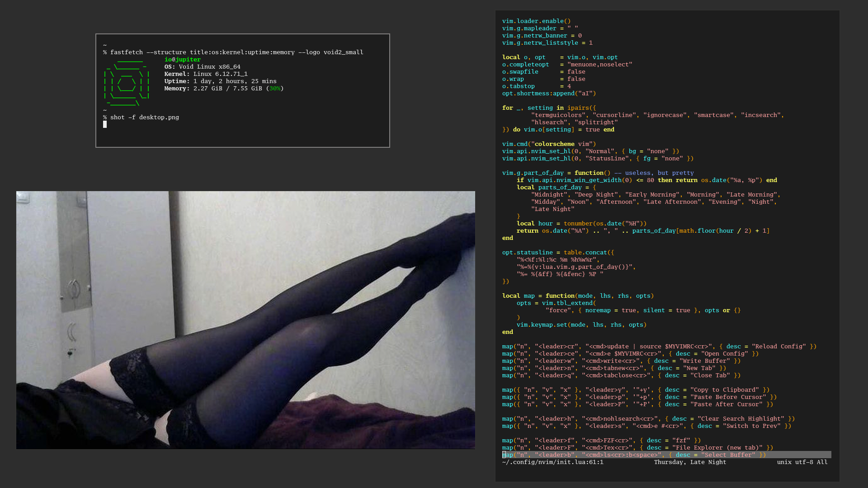This screenshot has width=868, height=488.
Task: Click 'unix utf-8 All' status indicator
Action: (x=802, y=462)
